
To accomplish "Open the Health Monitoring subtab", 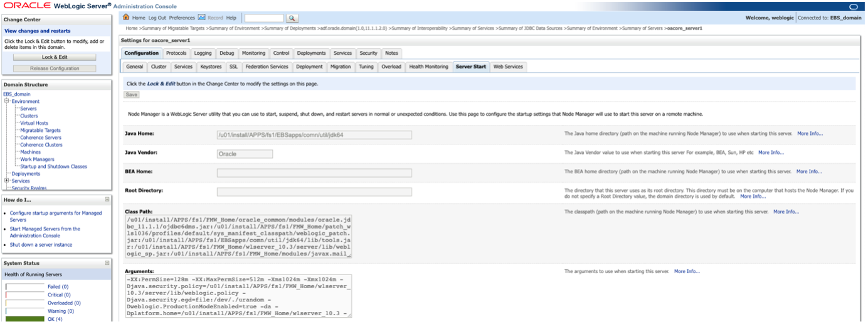I will point(428,67).
